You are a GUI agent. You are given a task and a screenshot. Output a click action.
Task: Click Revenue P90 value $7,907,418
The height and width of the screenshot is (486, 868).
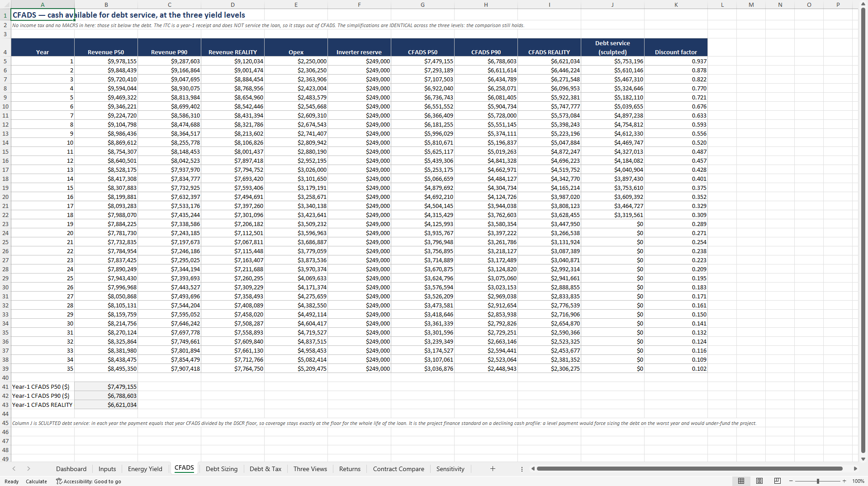coord(169,368)
